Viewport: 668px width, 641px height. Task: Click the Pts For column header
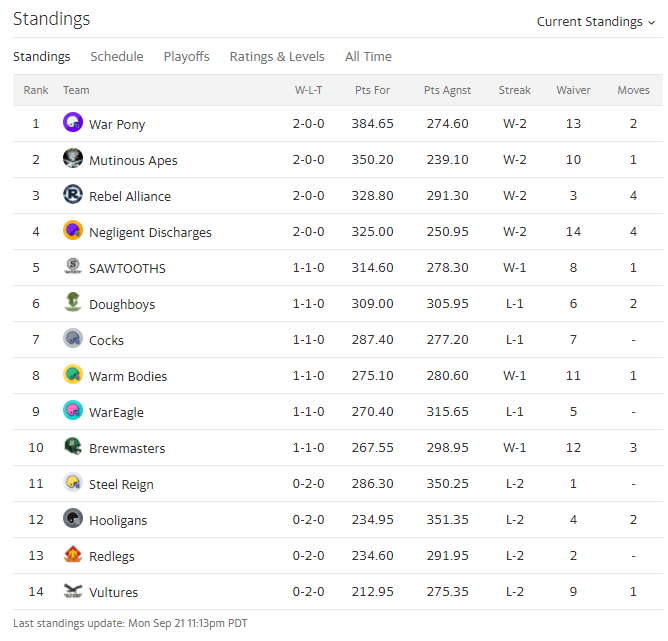(x=372, y=90)
